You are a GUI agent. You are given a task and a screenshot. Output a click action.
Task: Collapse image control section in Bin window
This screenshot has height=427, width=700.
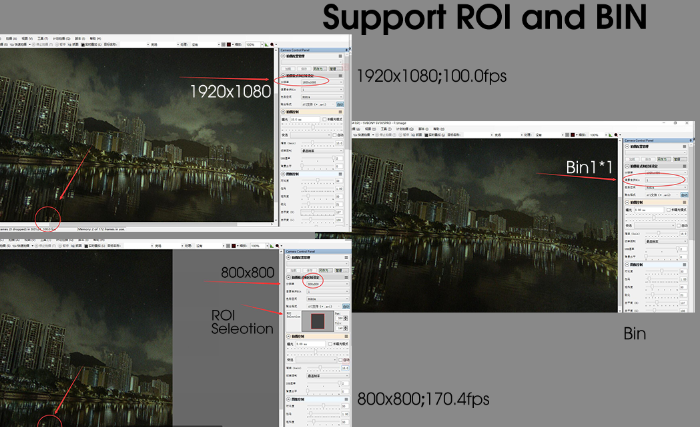click(627, 264)
